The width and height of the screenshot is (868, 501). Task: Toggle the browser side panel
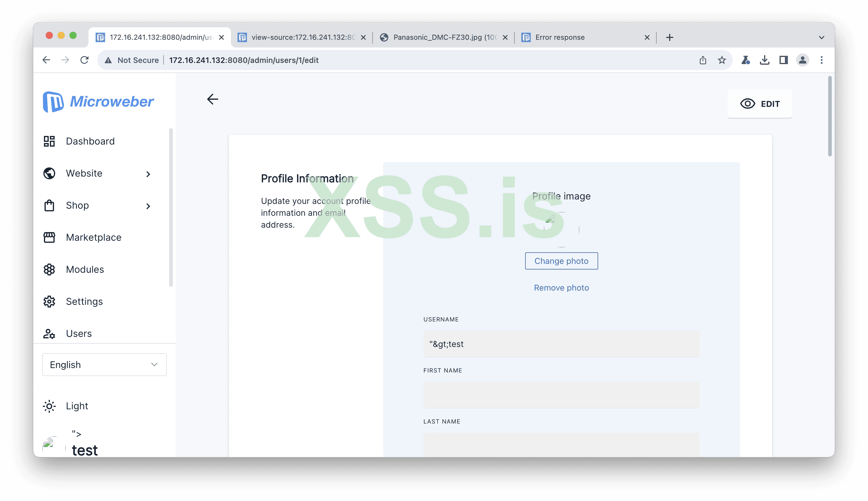(x=783, y=60)
